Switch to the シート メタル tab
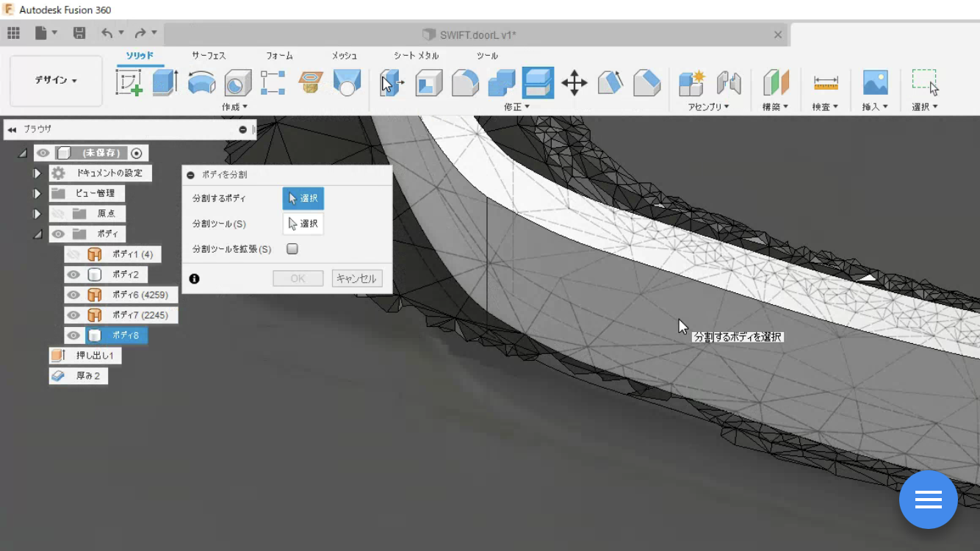Viewport: 980px width, 551px height. 416,56
